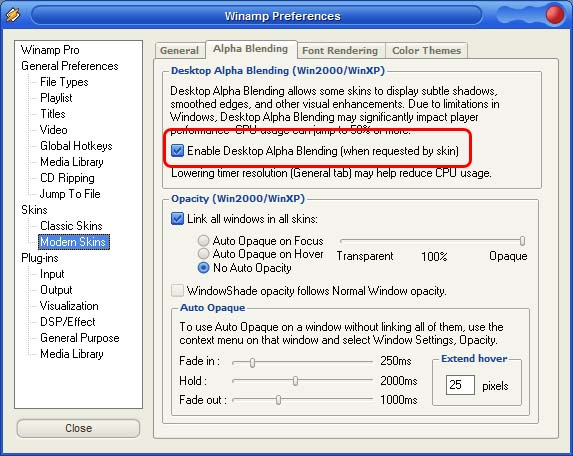The height and width of the screenshot is (456, 573).
Task: Select Winamp Pro in the tree
Action: (50, 50)
